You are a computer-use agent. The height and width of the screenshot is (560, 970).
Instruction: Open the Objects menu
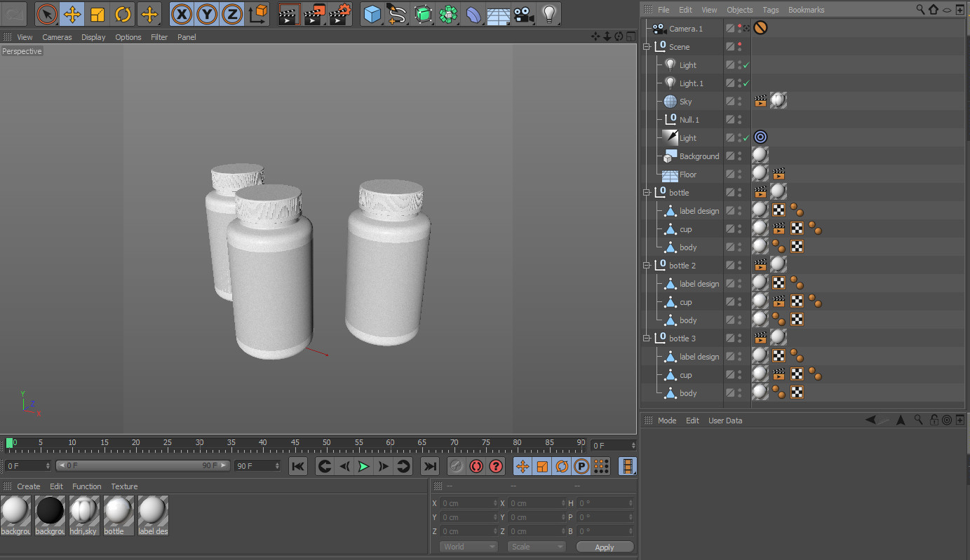(x=740, y=9)
